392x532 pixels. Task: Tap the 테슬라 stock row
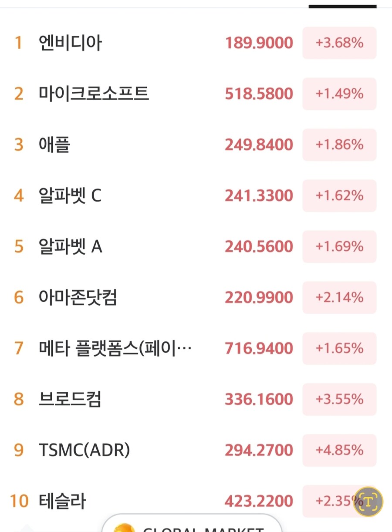tap(63, 501)
